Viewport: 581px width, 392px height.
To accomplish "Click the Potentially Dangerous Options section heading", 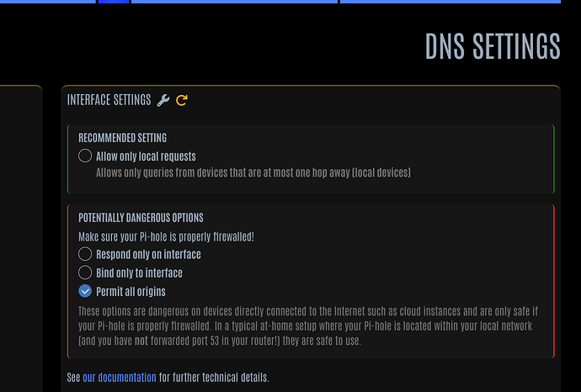I will (x=141, y=217).
